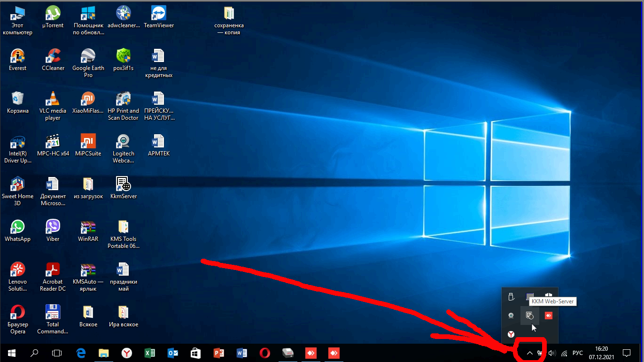Image resolution: width=644 pixels, height=362 pixels.
Task: Open the speaker volume control
Action: [x=552, y=353]
